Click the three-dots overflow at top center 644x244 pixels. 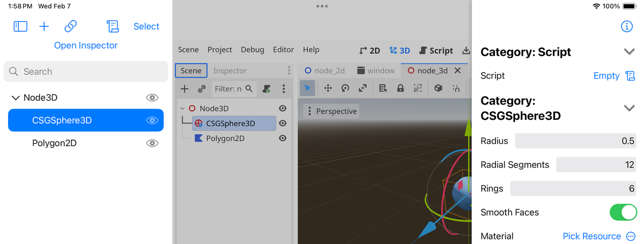click(322, 6)
